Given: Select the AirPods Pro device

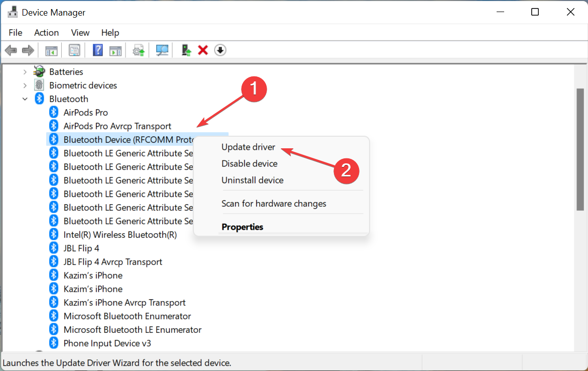Looking at the screenshot, I should (x=85, y=112).
